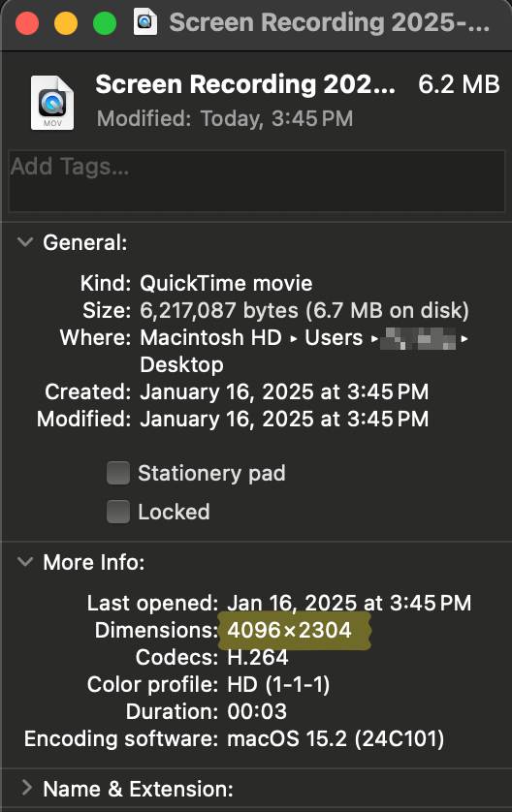
Task: Tick the Locked checkbox
Action: 118,512
